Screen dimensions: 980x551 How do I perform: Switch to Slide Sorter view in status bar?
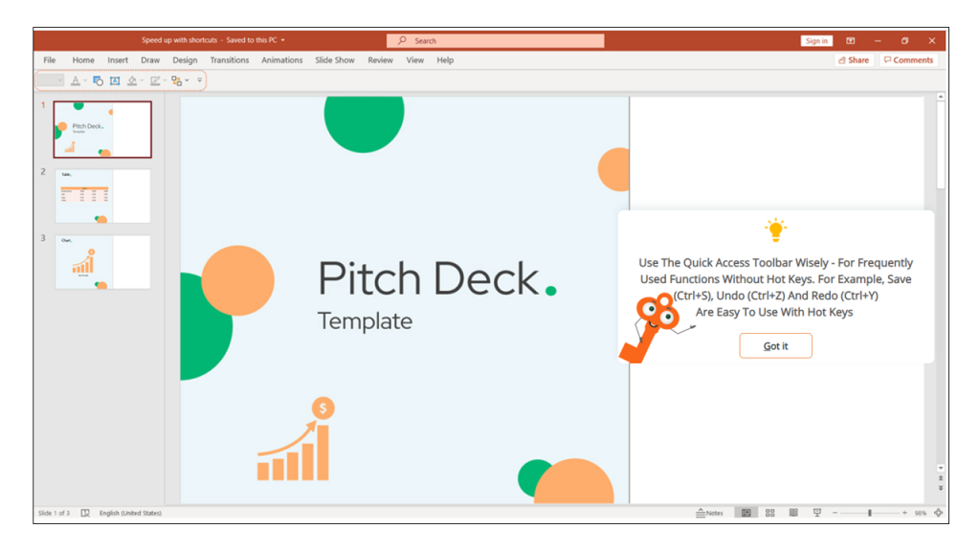[x=769, y=513]
